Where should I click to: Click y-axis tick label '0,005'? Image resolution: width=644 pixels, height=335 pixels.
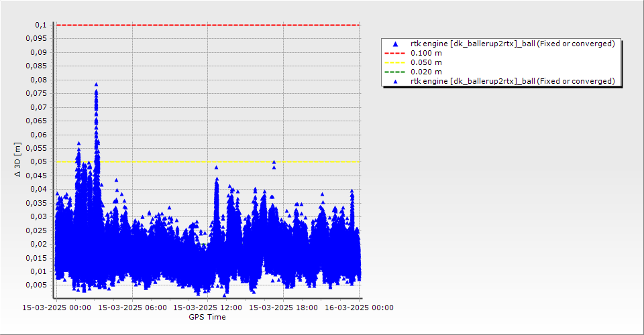[36, 285]
